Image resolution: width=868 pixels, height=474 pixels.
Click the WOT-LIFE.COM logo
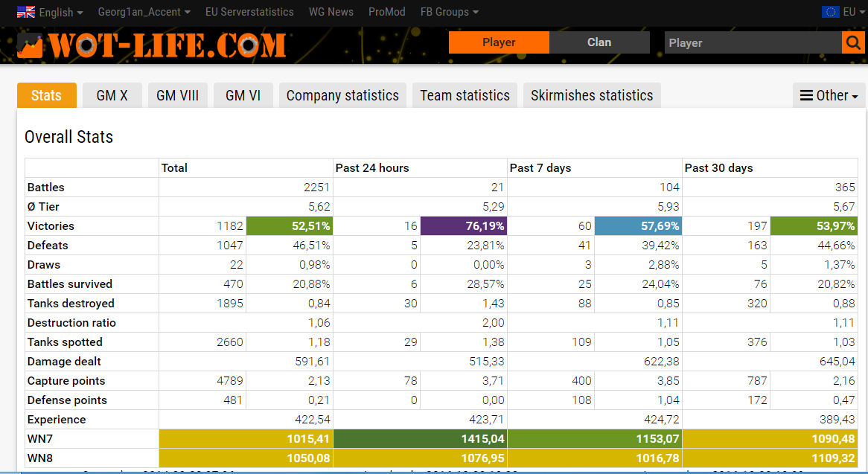click(151, 45)
